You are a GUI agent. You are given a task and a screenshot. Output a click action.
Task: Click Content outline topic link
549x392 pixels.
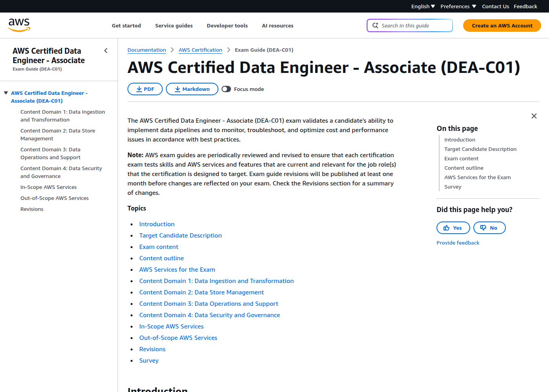[x=162, y=258]
